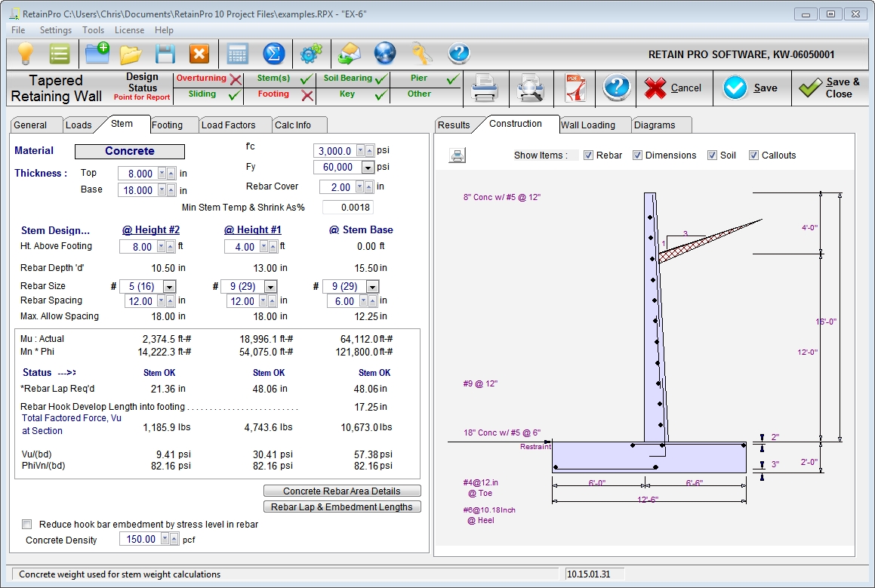
Task: Click the Min Stem Temp & Shrink As% field
Action: click(348, 208)
